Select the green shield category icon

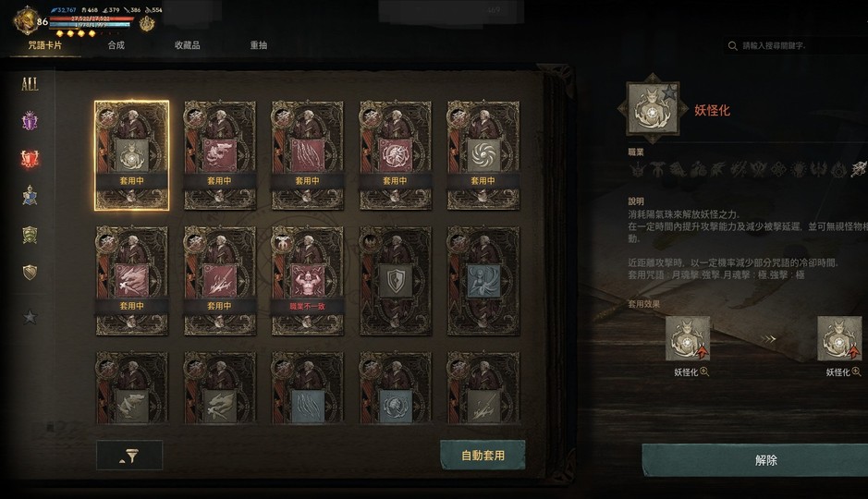point(30,235)
